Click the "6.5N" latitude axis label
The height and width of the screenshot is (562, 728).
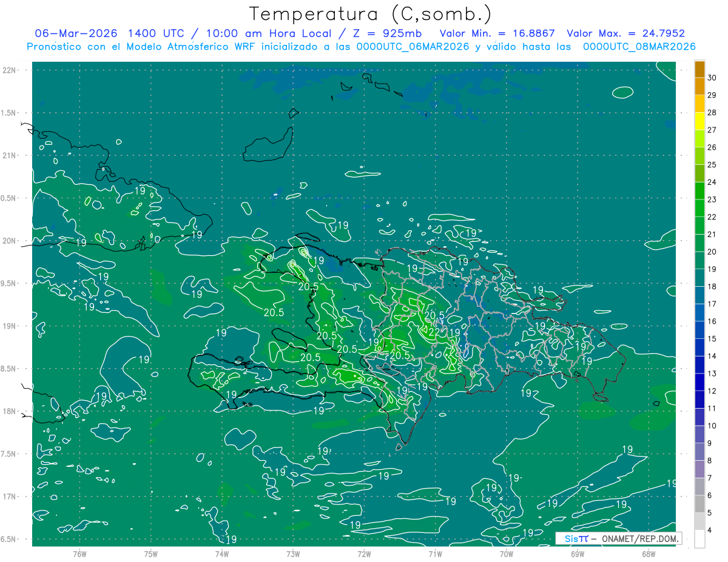pyautogui.click(x=9, y=539)
